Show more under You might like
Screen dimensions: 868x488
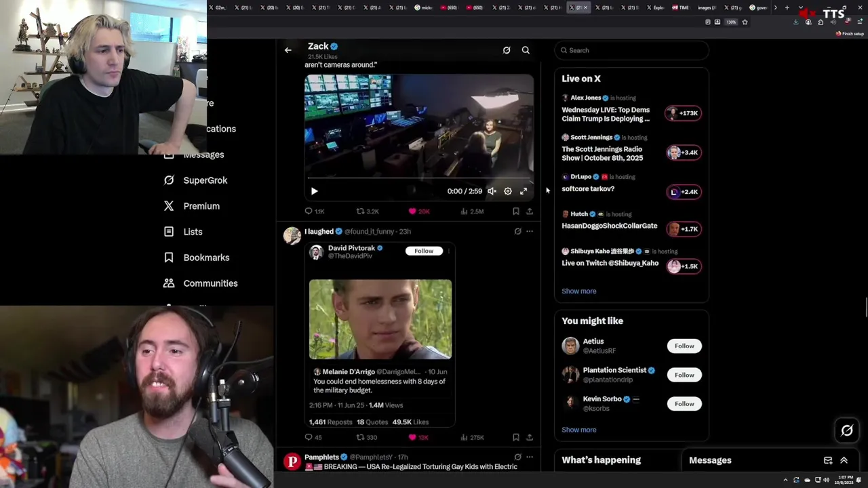click(578, 430)
